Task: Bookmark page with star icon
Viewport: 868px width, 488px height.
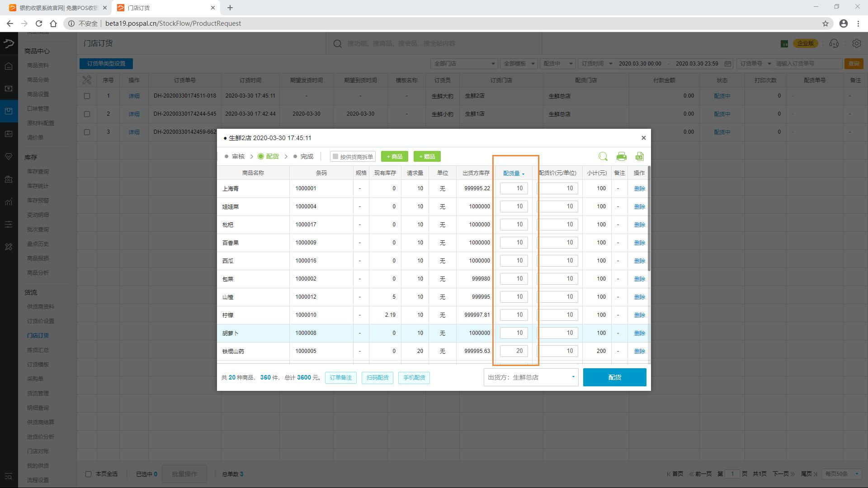Action: click(825, 23)
